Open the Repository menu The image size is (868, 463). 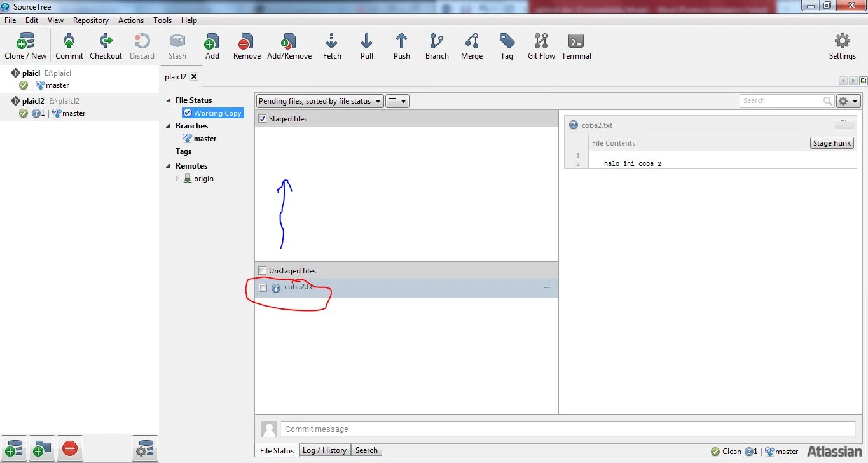tap(91, 20)
